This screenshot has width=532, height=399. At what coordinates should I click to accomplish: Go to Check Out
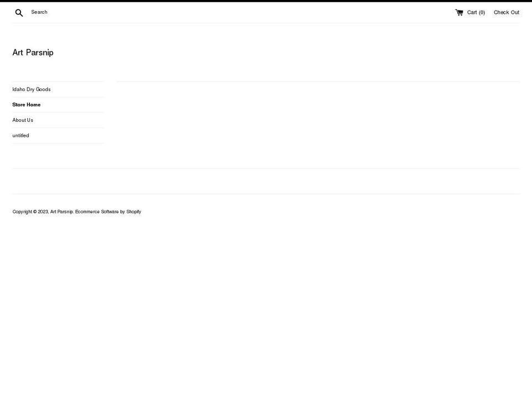pos(506,13)
